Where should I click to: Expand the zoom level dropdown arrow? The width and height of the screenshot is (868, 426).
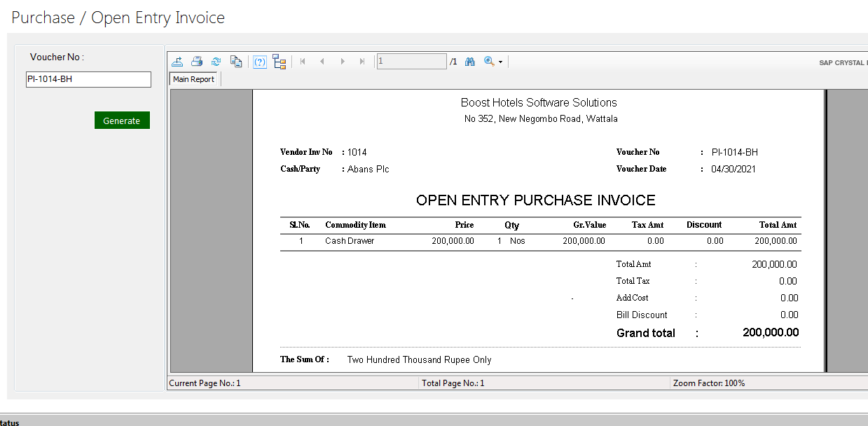tap(501, 62)
